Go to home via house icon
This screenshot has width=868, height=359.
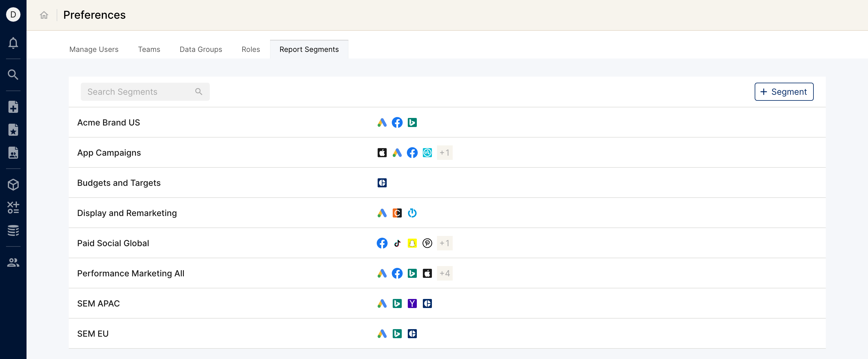[x=44, y=15]
